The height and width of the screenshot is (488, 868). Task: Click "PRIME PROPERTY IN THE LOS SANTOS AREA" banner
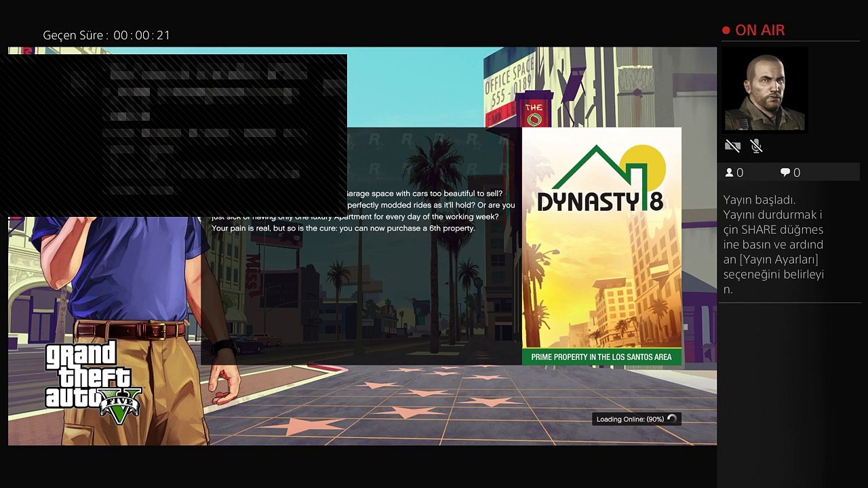coord(601,357)
